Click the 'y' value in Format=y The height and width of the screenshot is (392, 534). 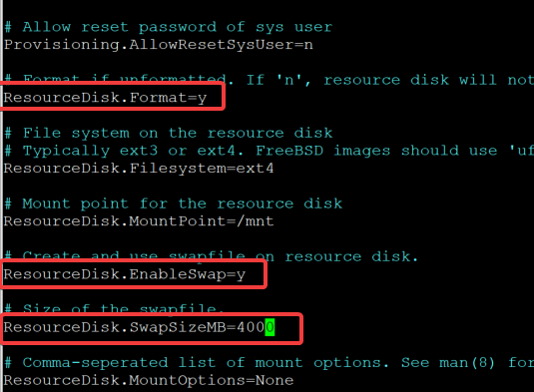203,99
